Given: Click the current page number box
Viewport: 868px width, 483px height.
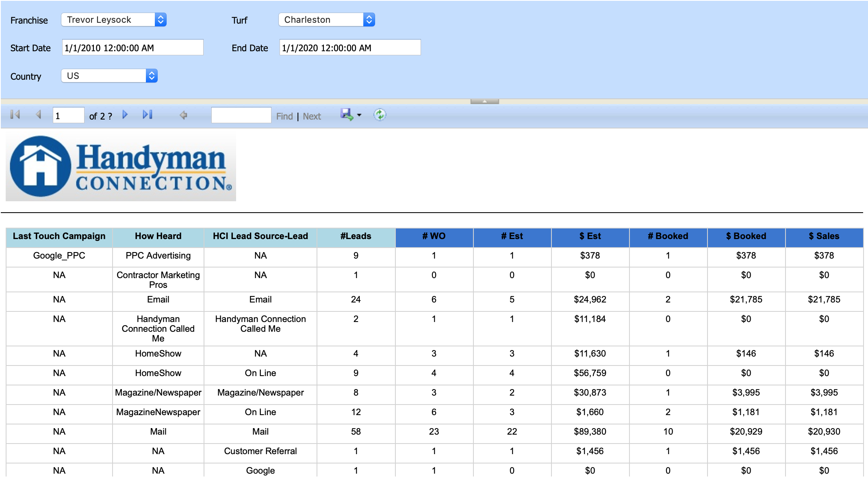Looking at the screenshot, I should [x=68, y=115].
